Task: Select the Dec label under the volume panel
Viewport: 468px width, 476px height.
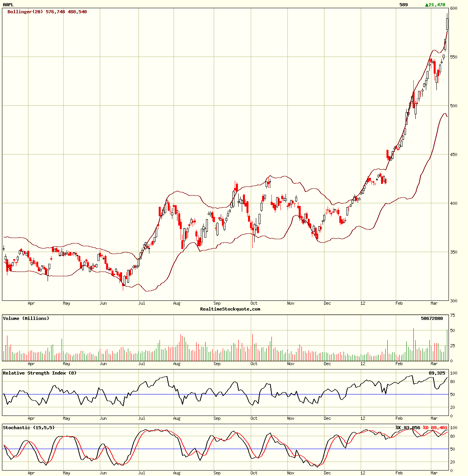Action: coord(327,363)
